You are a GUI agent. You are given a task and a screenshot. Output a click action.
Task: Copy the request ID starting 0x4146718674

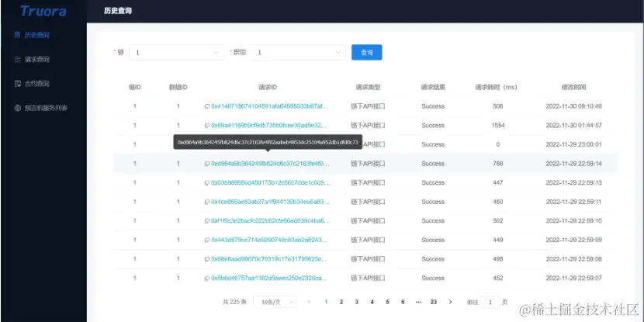[207, 106]
